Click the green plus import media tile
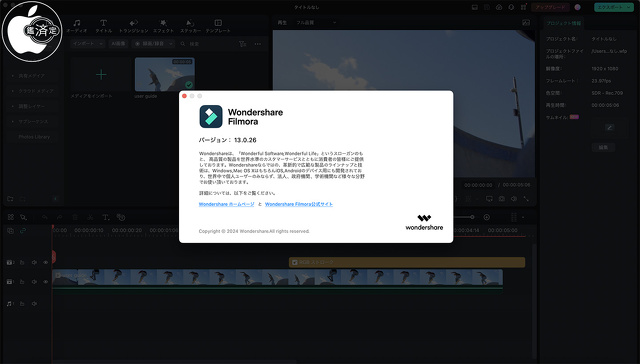Image resolution: width=640 pixels, height=364 pixels. click(101, 74)
